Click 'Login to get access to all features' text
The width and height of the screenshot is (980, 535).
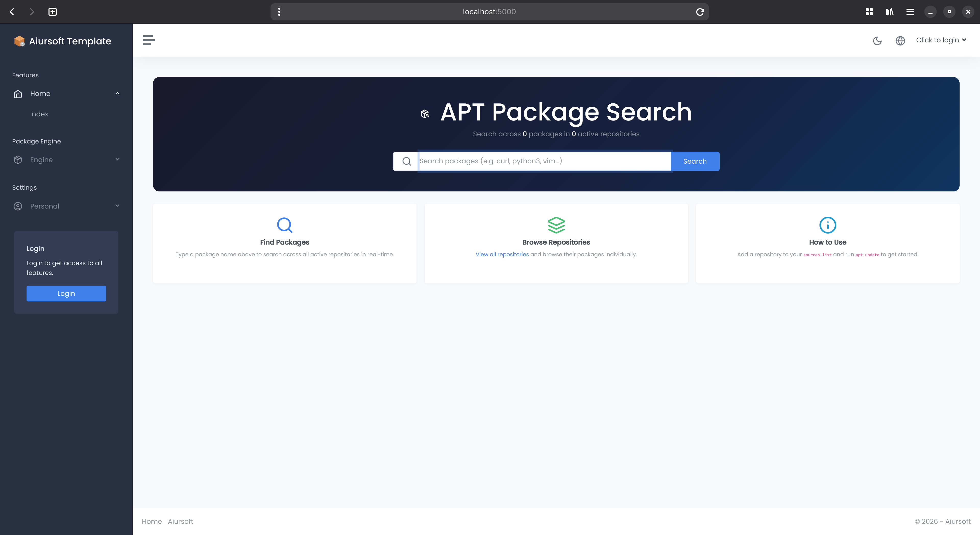point(64,268)
